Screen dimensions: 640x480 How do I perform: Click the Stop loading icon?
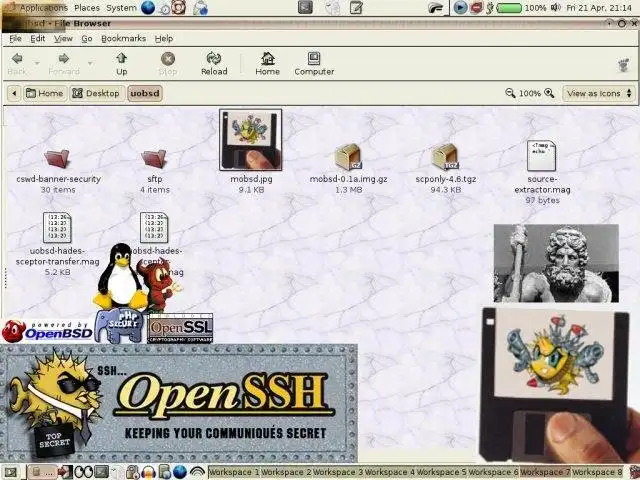pyautogui.click(x=168, y=64)
